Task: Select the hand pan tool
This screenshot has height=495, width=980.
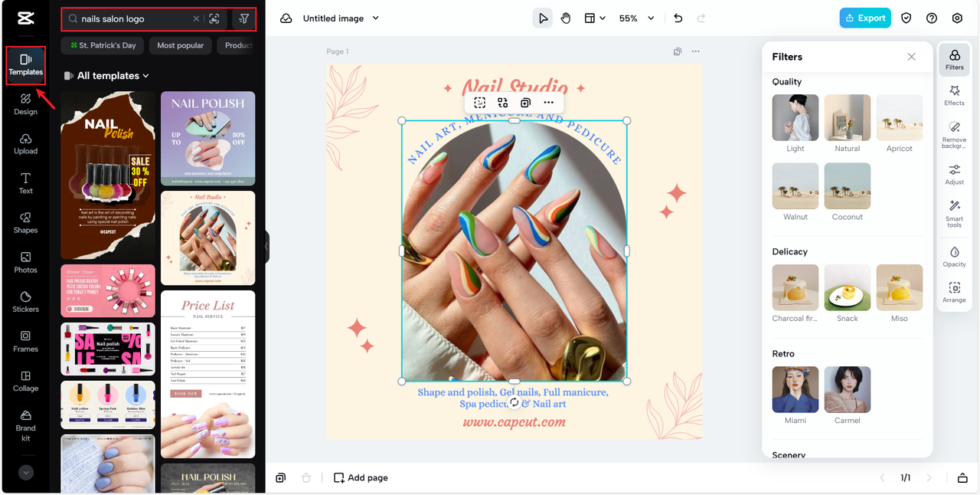Action: point(566,18)
